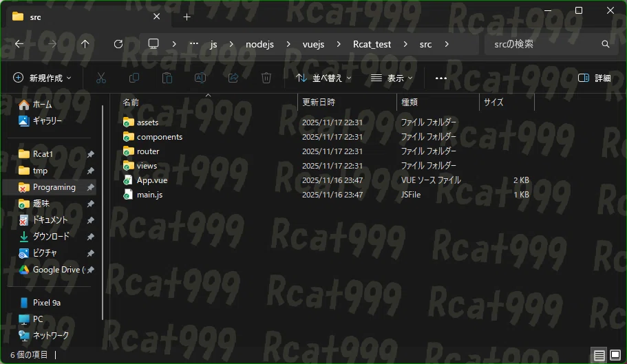This screenshot has width=627, height=364.
Task: Click the VUE ソース ファイル type cell
Action: [x=431, y=180]
